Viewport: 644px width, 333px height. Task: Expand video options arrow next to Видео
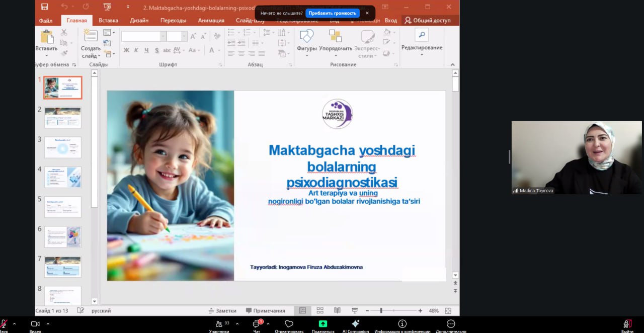coord(48,324)
